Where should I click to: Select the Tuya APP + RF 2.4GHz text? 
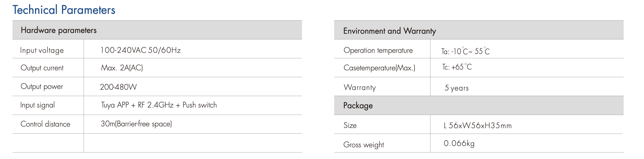(x=137, y=105)
